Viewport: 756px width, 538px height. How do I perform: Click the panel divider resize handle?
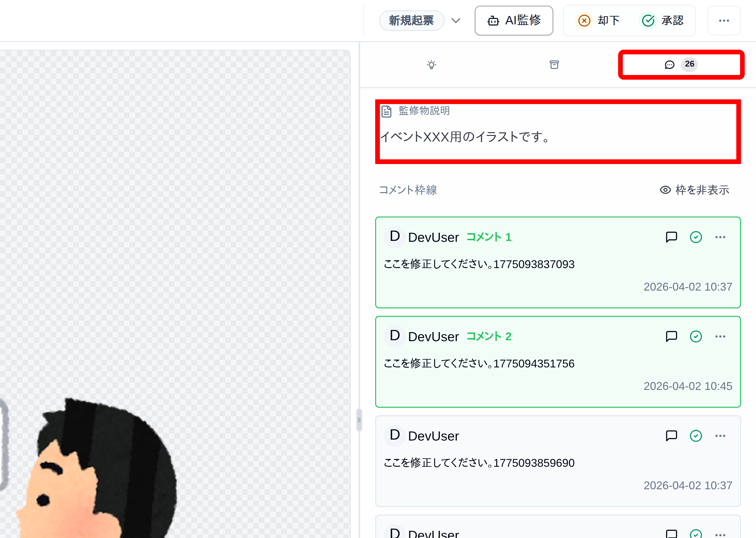click(x=359, y=420)
